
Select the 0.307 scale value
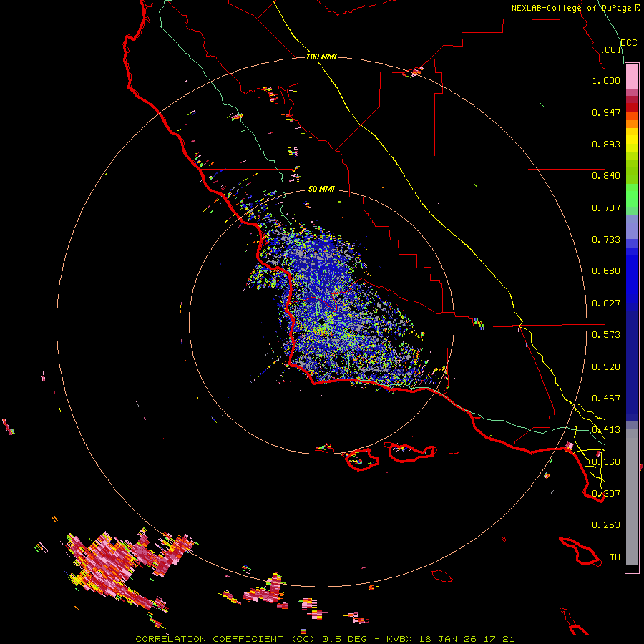[x=606, y=494]
